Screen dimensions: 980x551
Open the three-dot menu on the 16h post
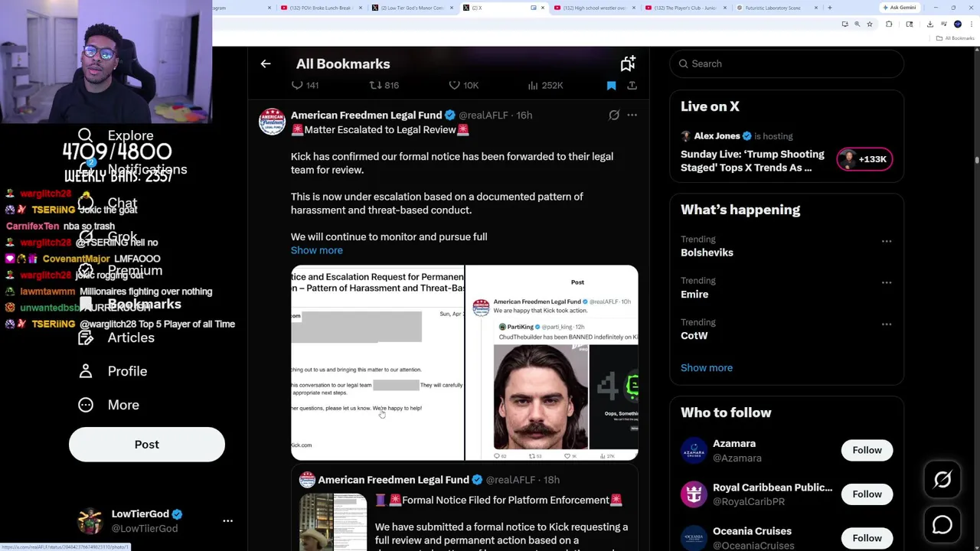[x=632, y=115]
